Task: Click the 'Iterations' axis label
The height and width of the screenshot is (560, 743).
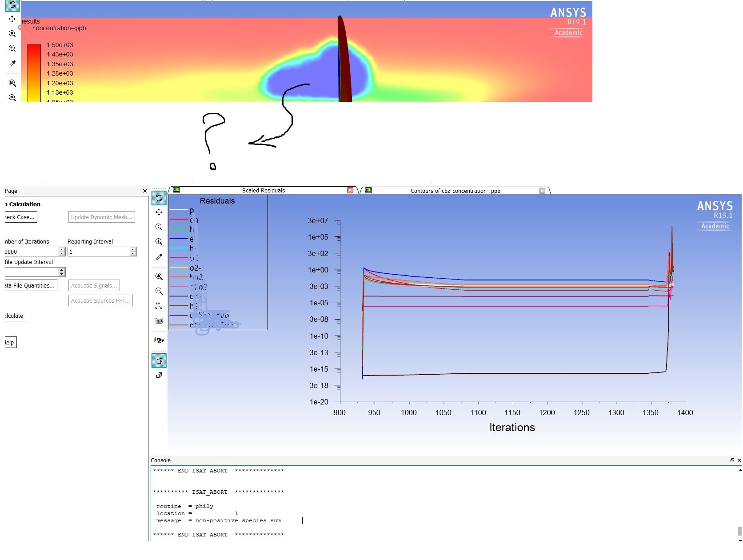Action: click(512, 427)
